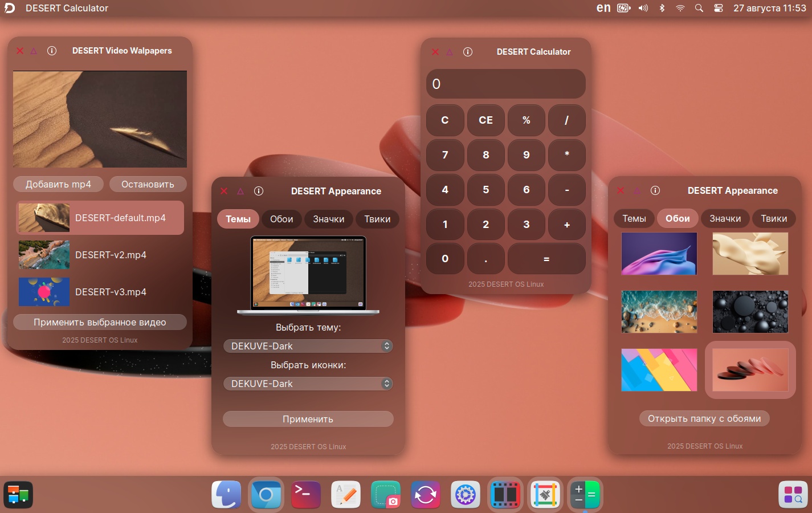Open the "en" keyboard layout menu
Screen dimensions: 812x513
click(603, 8)
